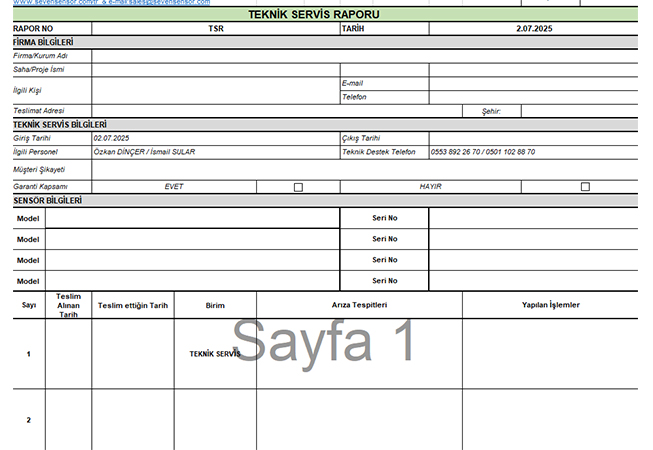
Task: Select the 2.07.2025 report date cell
Action: (x=533, y=29)
